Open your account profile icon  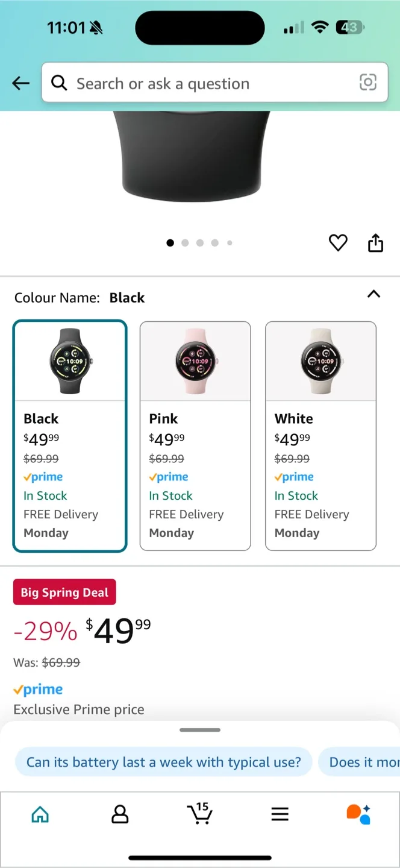[120, 815]
